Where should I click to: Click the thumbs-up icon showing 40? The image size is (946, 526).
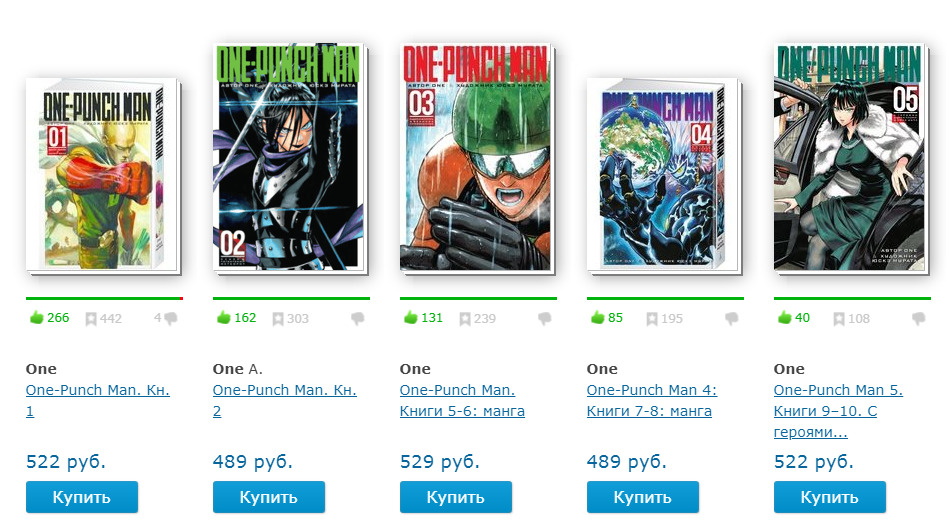pyautogui.click(x=785, y=317)
